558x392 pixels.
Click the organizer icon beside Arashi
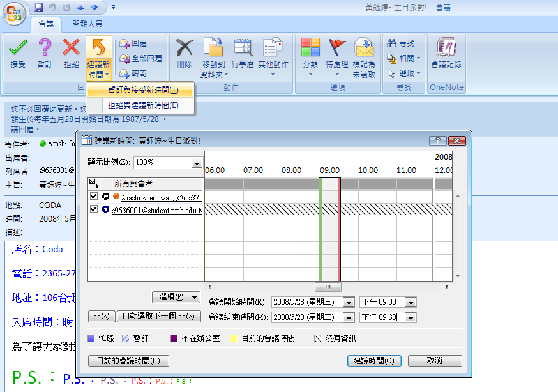pyautogui.click(x=106, y=197)
